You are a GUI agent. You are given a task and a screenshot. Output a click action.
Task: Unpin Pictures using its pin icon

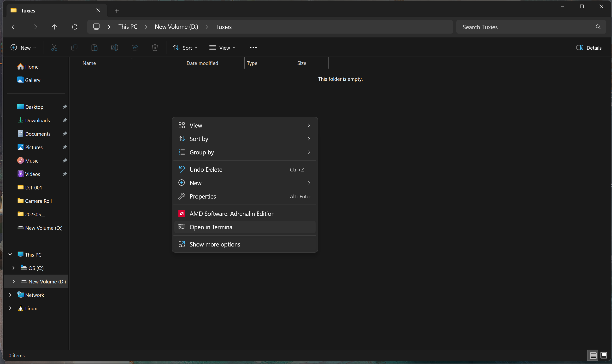(x=65, y=147)
